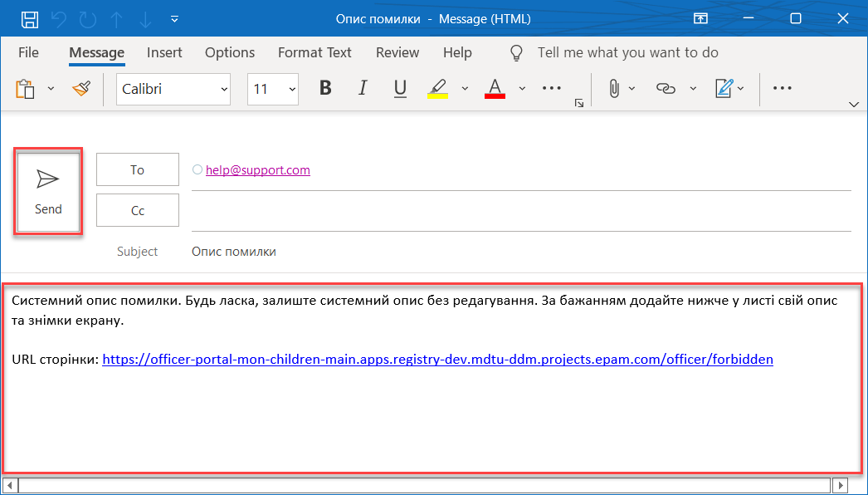868x495 pixels.
Task: Click the Cc input field
Action: click(x=521, y=211)
